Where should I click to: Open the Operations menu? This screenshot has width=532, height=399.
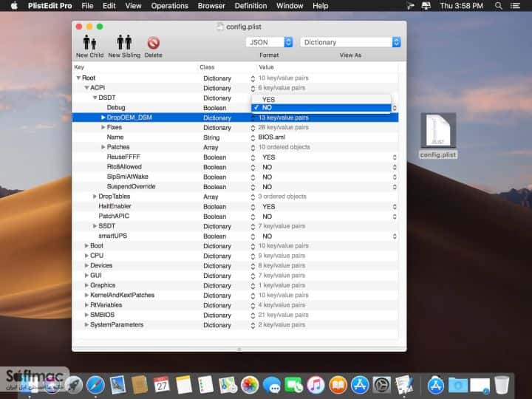[x=170, y=6]
